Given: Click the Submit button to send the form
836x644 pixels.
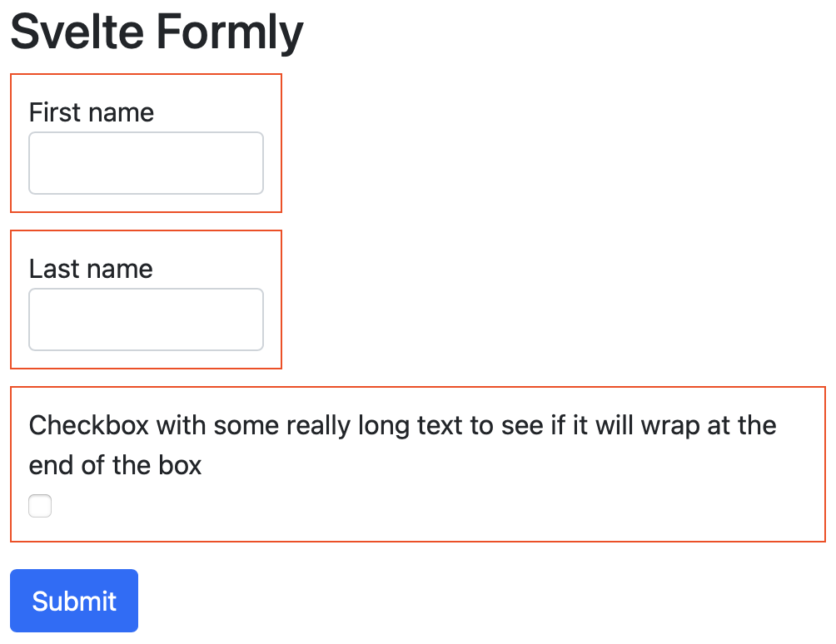Looking at the screenshot, I should click(73, 600).
